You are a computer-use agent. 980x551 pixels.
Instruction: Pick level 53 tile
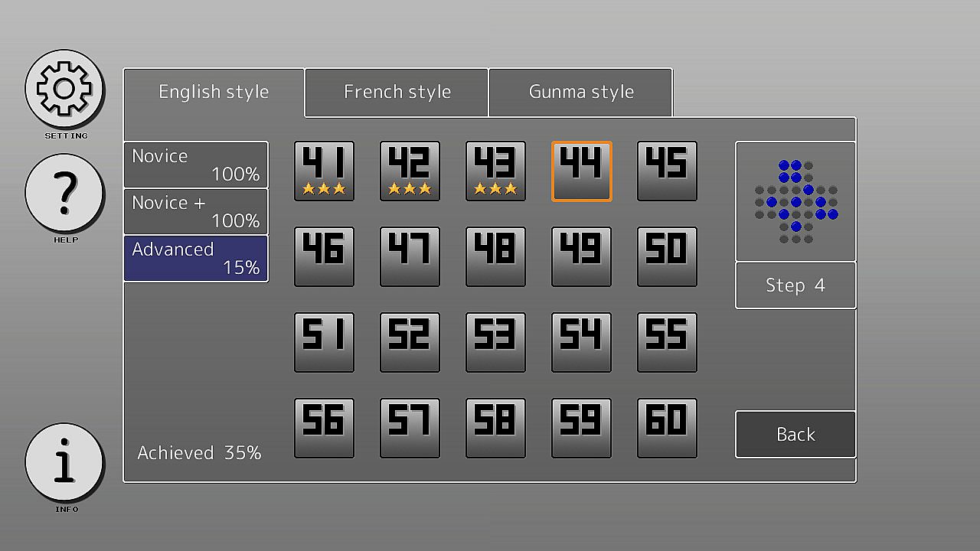pyautogui.click(x=495, y=343)
